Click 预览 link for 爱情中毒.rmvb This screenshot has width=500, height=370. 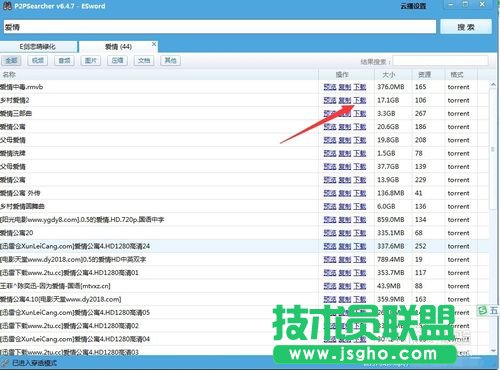coord(330,87)
